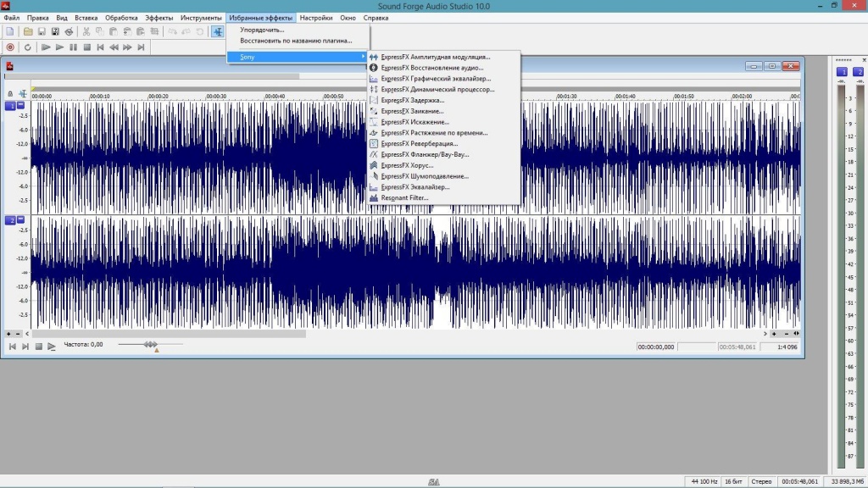868x488 pixels.
Task: Select ExpressFX Фланжер/Вау-Вау…
Action: point(443,154)
